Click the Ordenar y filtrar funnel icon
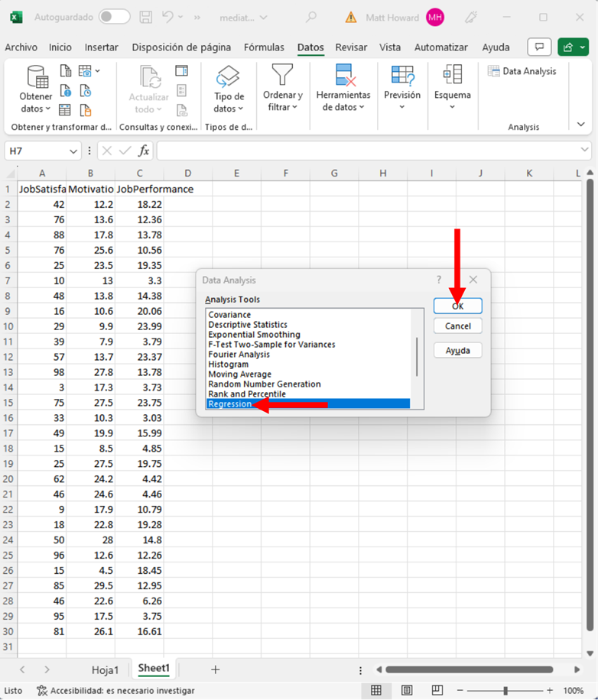 click(x=282, y=76)
